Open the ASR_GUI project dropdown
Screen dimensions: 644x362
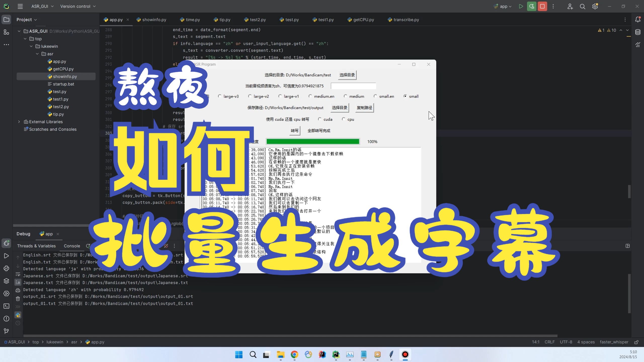point(42,7)
